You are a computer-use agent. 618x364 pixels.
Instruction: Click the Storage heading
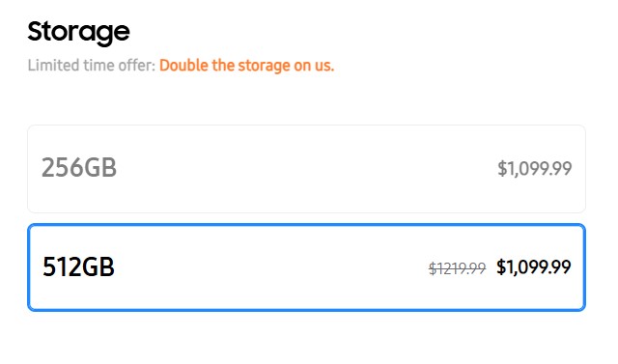(x=78, y=32)
